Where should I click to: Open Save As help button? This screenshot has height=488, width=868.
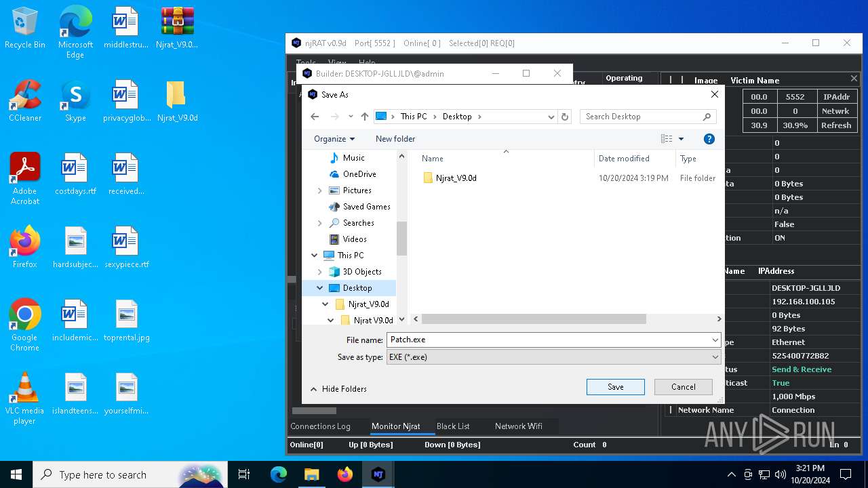tap(709, 139)
